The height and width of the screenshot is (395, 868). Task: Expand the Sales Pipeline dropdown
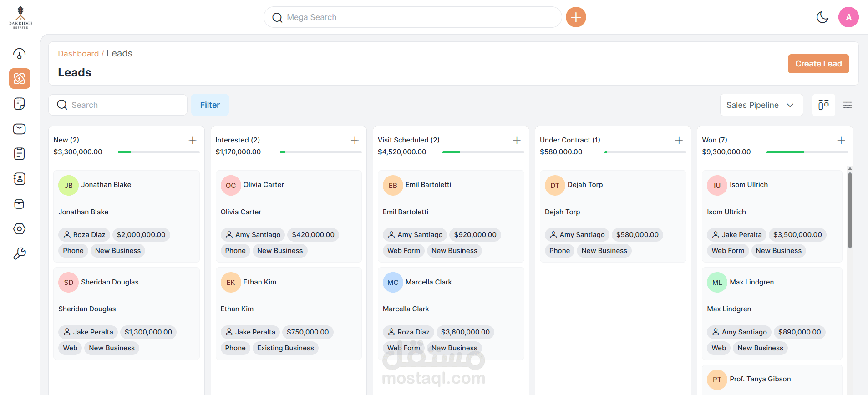point(761,105)
